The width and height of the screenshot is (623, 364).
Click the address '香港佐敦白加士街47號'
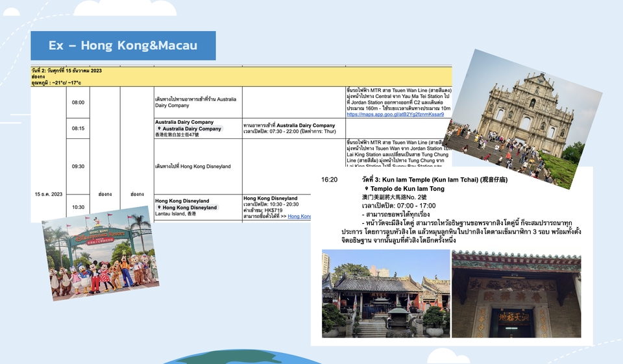(177, 135)
